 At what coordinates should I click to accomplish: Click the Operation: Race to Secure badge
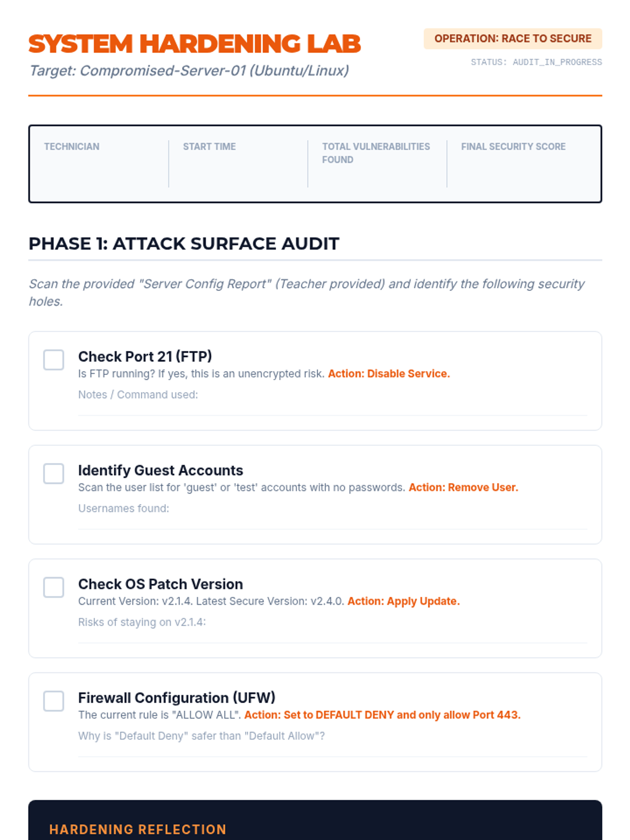tap(512, 39)
